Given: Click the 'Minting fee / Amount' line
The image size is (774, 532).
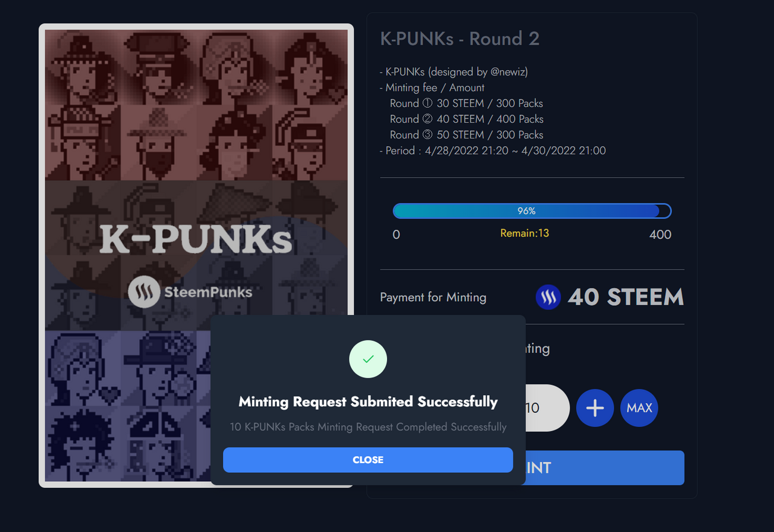Looking at the screenshot, I should (432, 88).
